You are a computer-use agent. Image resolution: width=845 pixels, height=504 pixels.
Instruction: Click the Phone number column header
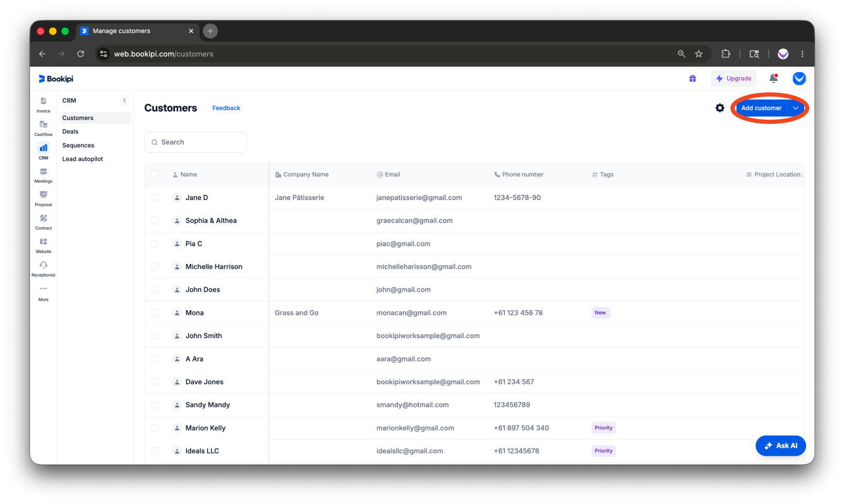click(519, 174)
